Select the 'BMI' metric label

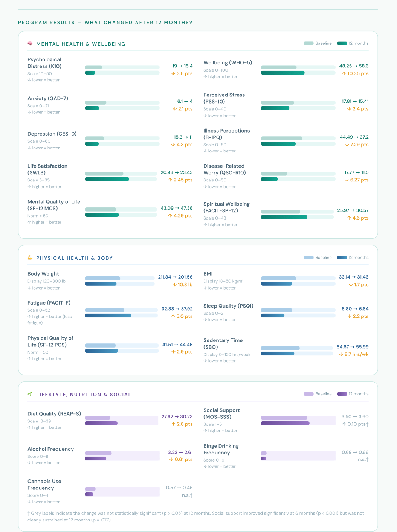[x=208, y=274]
